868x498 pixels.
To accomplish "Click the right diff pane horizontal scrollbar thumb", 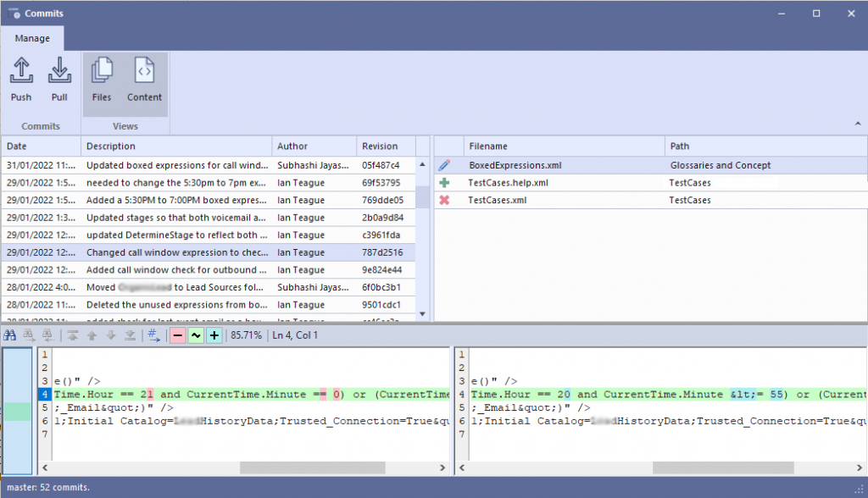I will tap(723, 468).
